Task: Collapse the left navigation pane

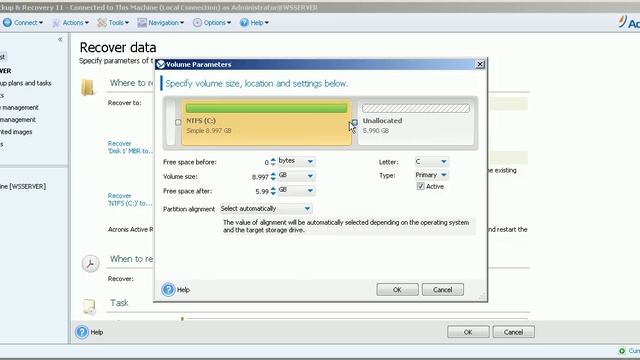Action: (60, 40)
